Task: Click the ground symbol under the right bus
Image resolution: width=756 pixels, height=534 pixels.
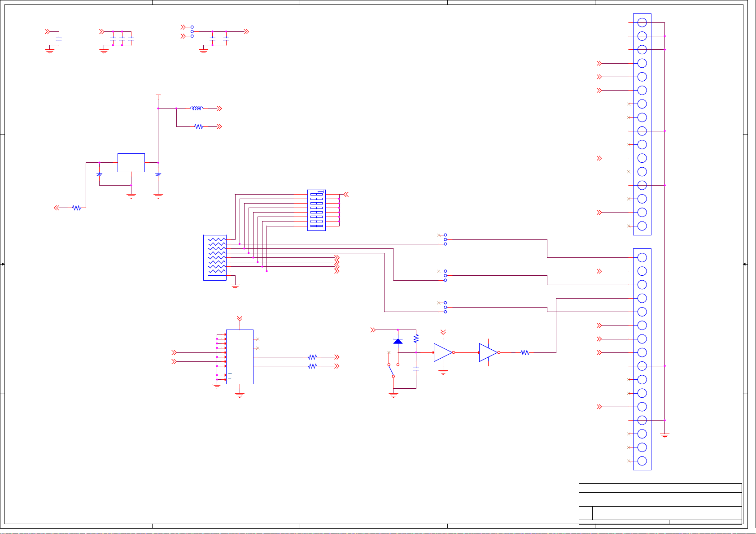Action: tap(665, 435)
